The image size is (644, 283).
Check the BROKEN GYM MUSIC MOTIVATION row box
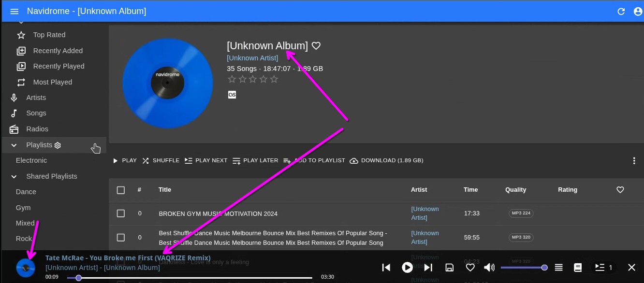tap(121, 213)
